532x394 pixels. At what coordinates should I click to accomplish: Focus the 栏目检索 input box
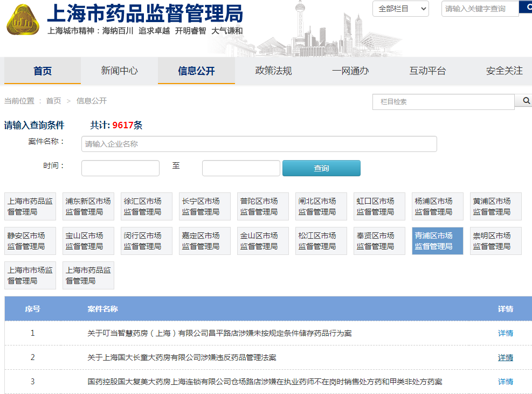coord(444,102)
